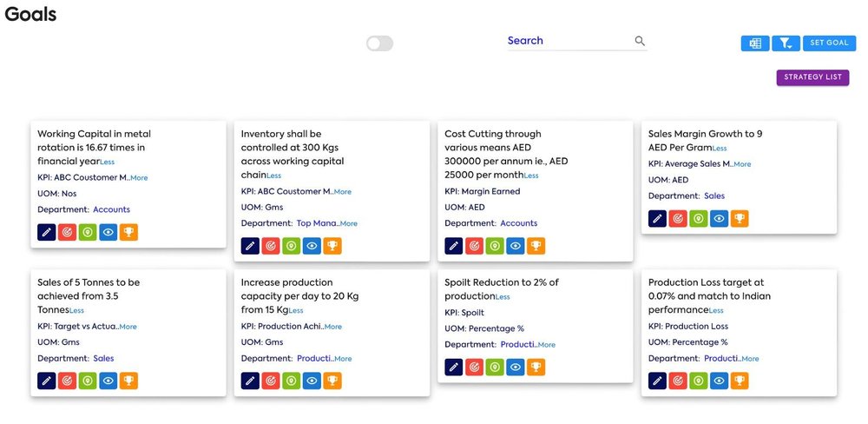Collapse the Inventory goal title with Less
Image resolution: width=868 pixels, height=424 pixels.
pyautogui.click(x=274, y=176)
